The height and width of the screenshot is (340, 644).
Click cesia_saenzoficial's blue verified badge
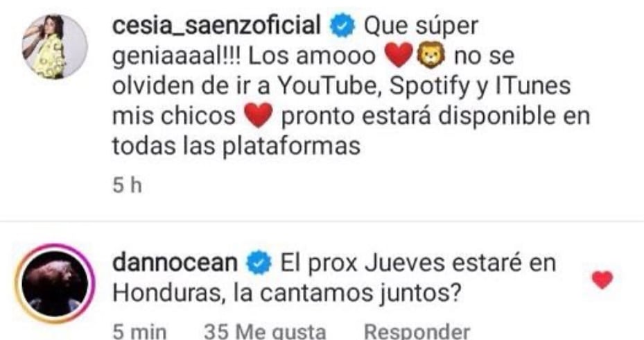(x=342, y=26)
